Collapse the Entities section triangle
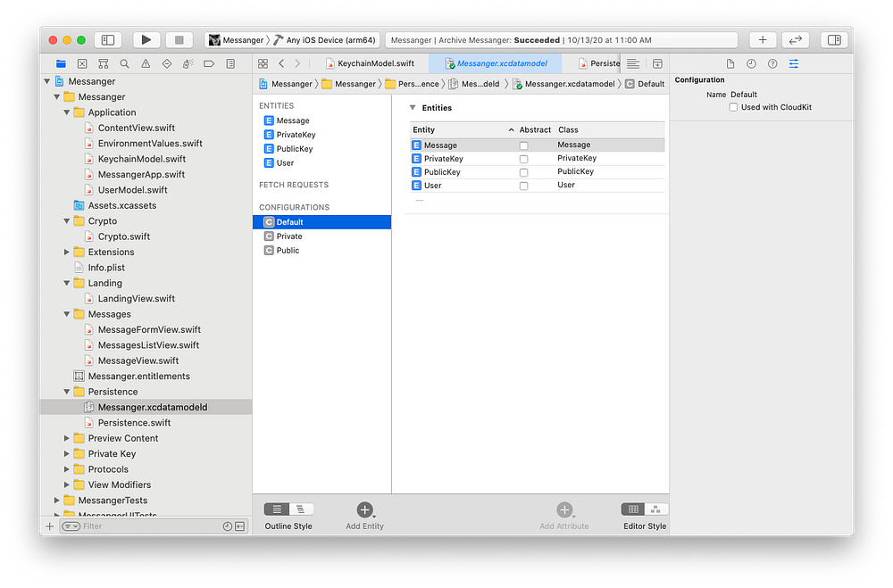 click(413, 108)
